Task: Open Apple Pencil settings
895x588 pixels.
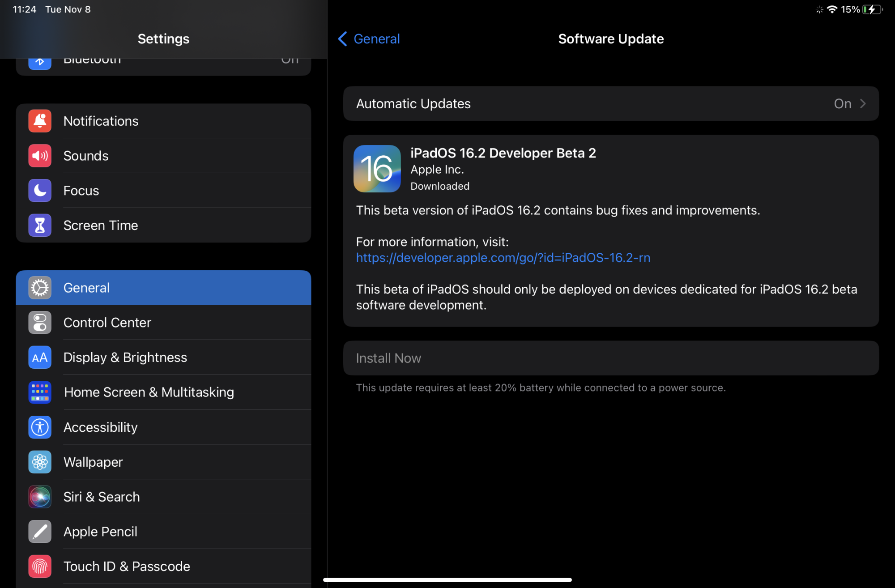Action: pos(163,532)
